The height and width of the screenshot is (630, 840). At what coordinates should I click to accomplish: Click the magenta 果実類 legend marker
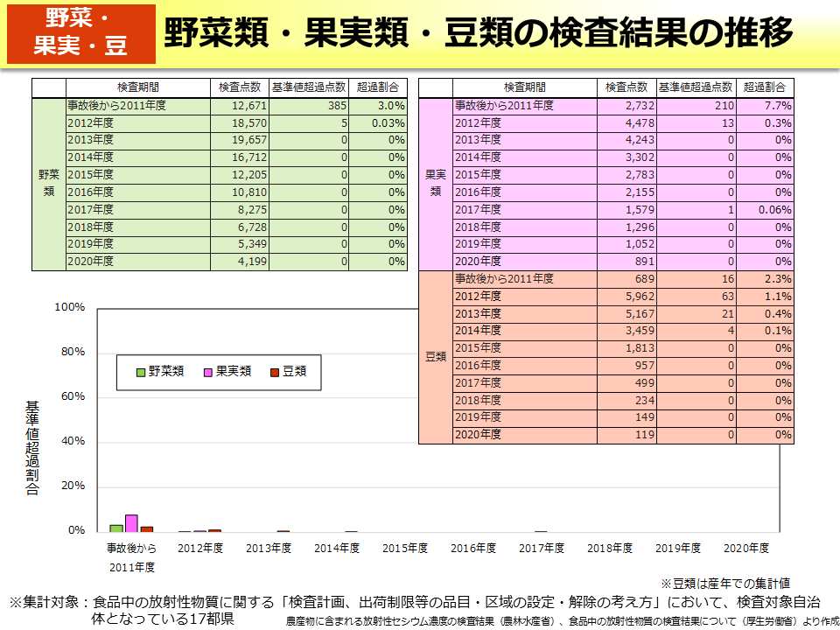pyautogui.click(x=208, y=372)
